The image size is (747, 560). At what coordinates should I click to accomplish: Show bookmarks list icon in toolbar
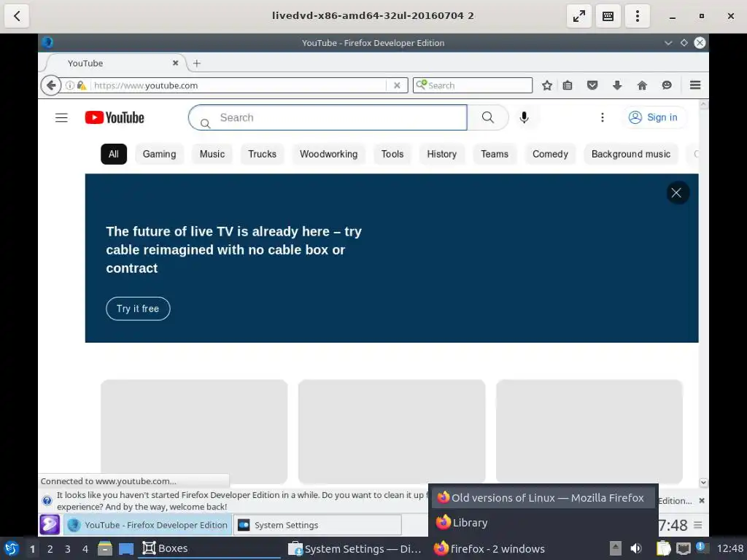568,85
